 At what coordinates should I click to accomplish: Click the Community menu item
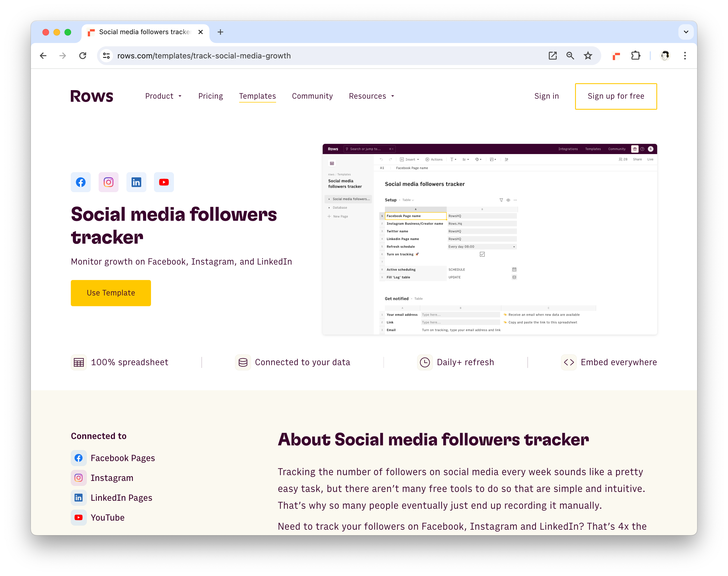(x=312, y=96)
